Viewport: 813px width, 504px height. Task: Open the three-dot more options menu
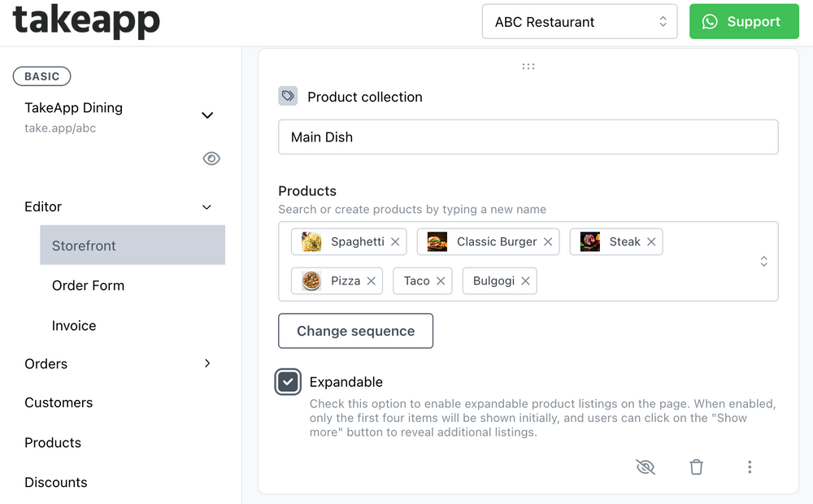pos(750,467)
